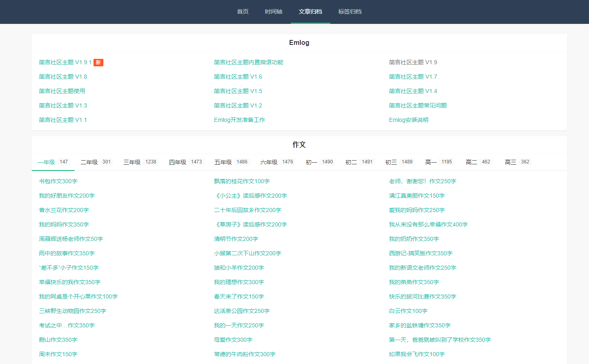589x364 pixels.
Task: Open the 三年级 tab
Action: click(140, 162)
